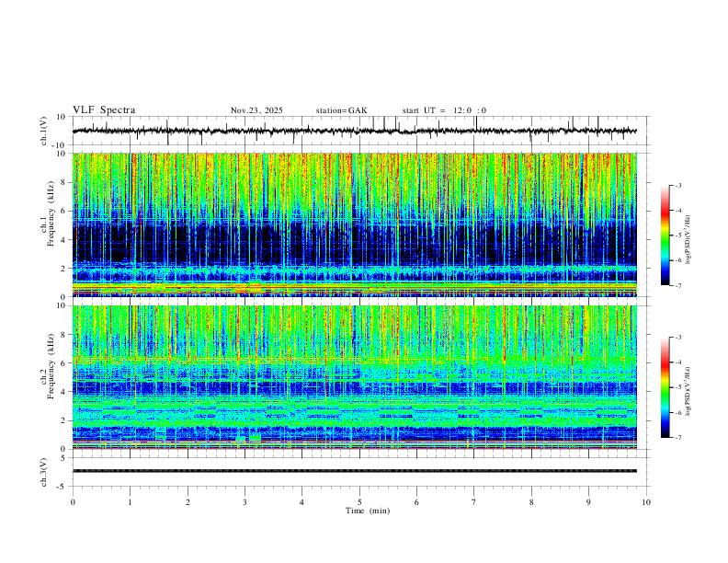Image resolution: width=728 pixels, height=563 pixels.
Task: Click the "-3" tick on ch.2 colorbar
Action: [x=678, y=338]
